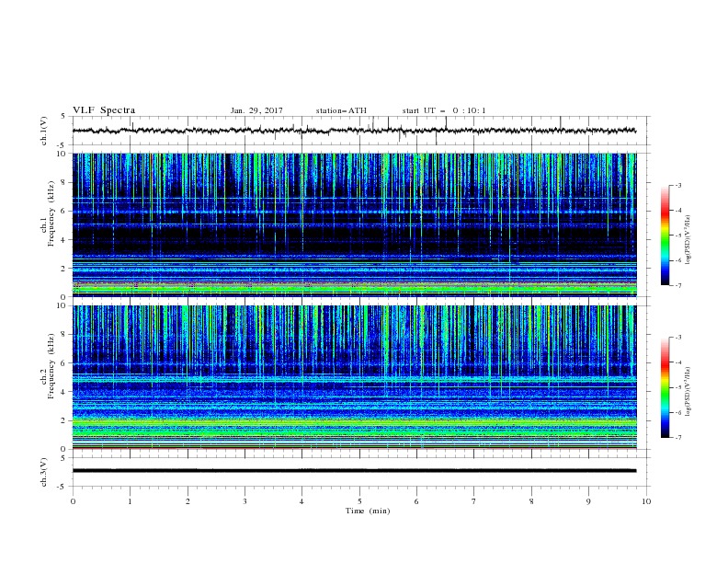The image size is (728, 563).
Task: Click time axis tick label "6"
Action: pos(416,501)
